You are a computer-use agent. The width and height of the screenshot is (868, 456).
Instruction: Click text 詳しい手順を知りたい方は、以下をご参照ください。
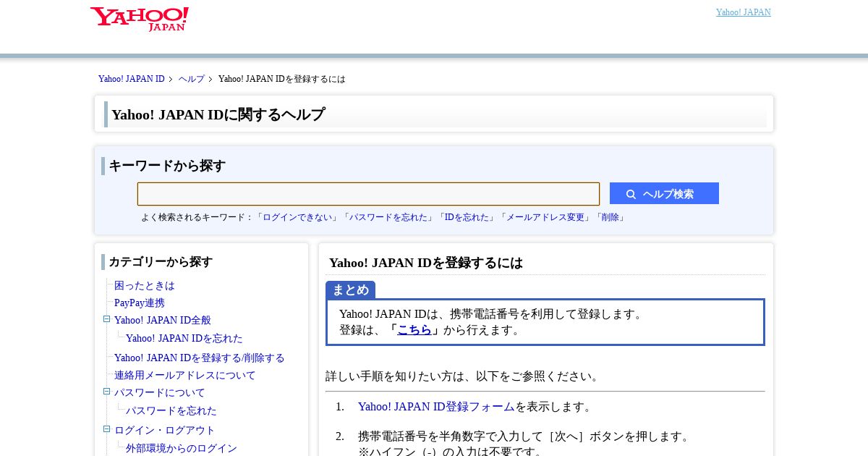pos(464,376)
